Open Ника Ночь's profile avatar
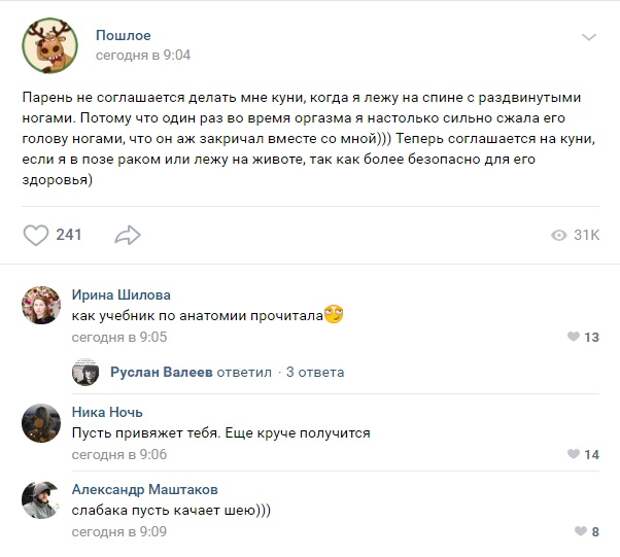The width and height of the screenshot is (620, 557). [x=41, y=423]
